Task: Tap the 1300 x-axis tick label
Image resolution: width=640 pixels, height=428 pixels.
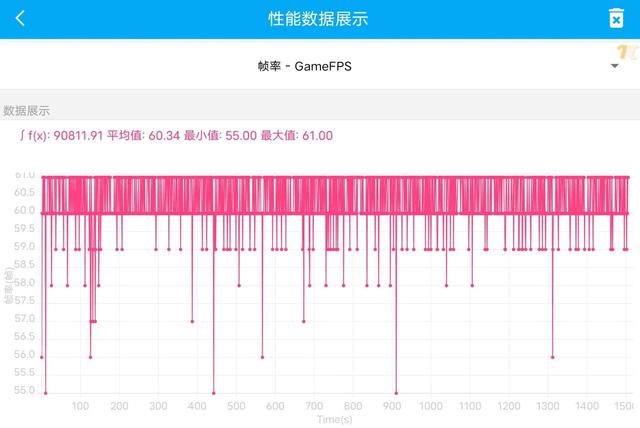Action: (548, 406)
